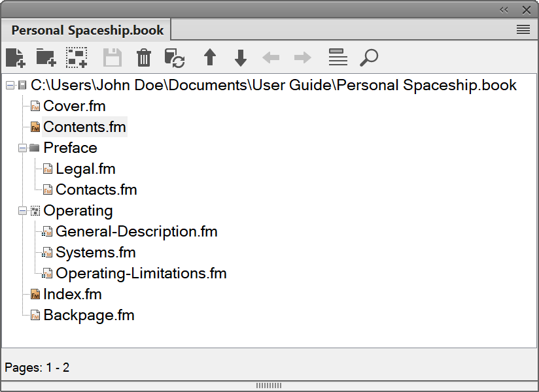Collapse the Preface folder
The image size is (539, 392).
(x=22, y=148)
